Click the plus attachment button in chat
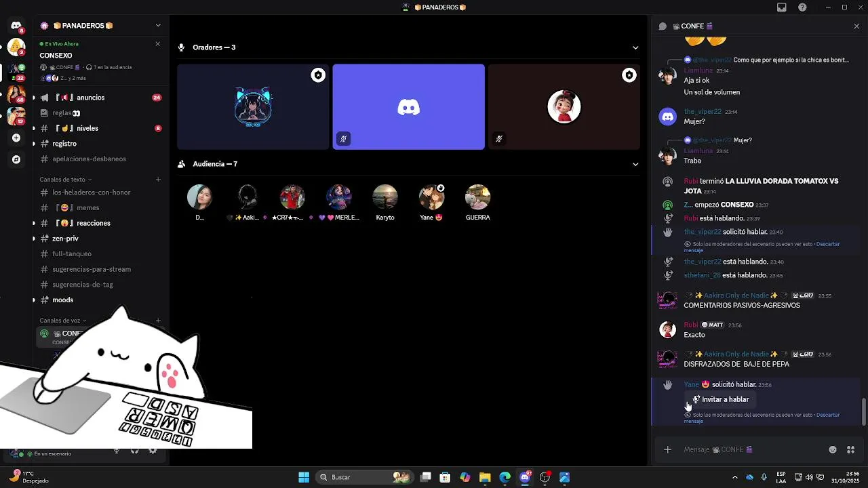This screenshot has width=868, height=488. pyautogui.click(x=667, y=449)
